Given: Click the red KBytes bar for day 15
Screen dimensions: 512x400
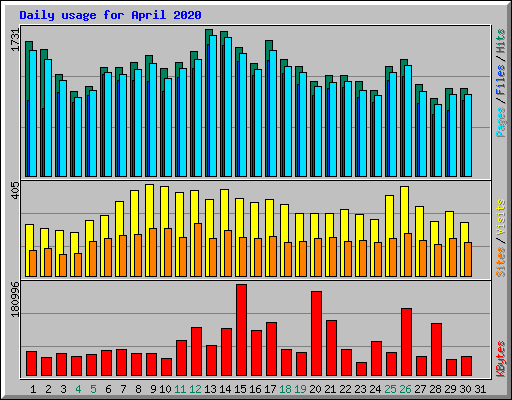Looking at the screenshot, I should coord(242,330).
